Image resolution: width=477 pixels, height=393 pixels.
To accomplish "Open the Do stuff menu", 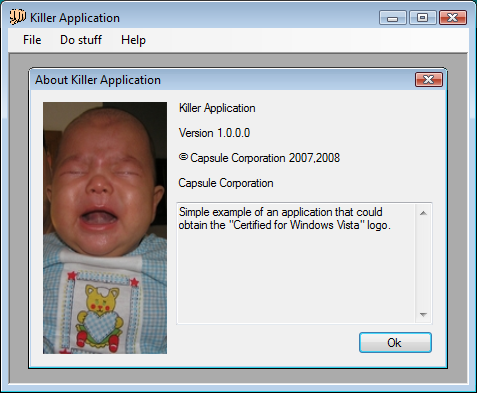I will pyautogui.click(x=81, y=40).
